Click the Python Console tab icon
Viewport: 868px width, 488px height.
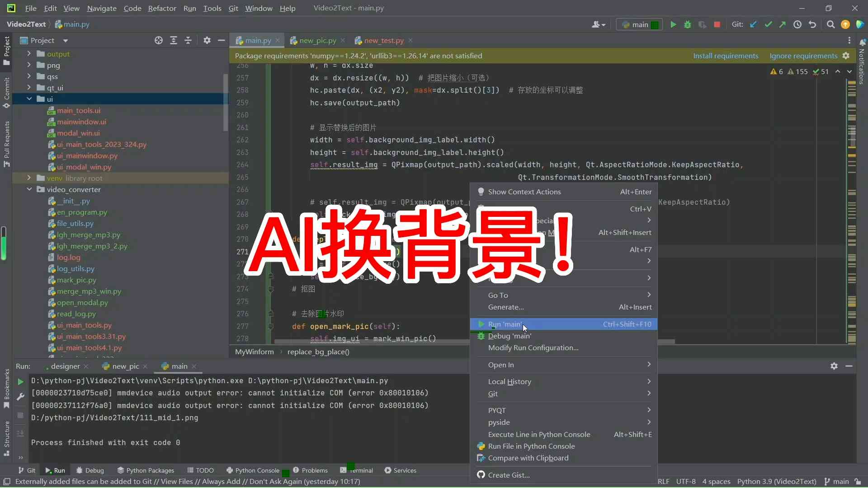tap(230, 470)
